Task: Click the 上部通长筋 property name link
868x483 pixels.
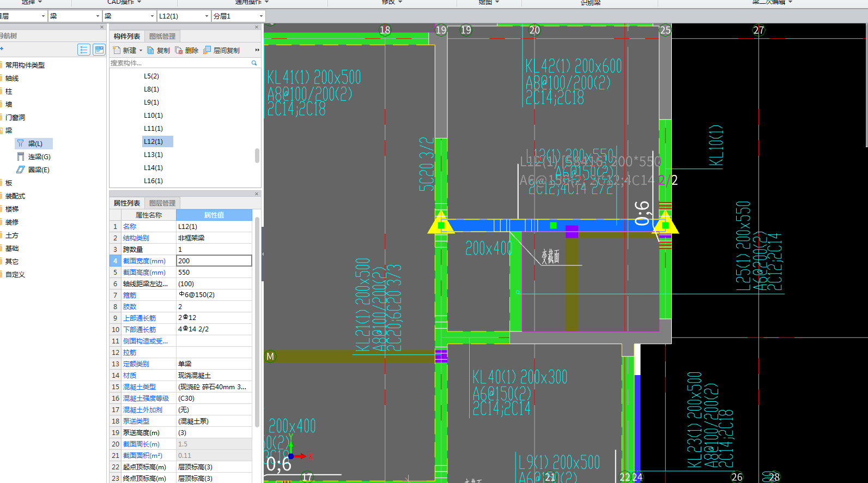Action: click(139, 318)
